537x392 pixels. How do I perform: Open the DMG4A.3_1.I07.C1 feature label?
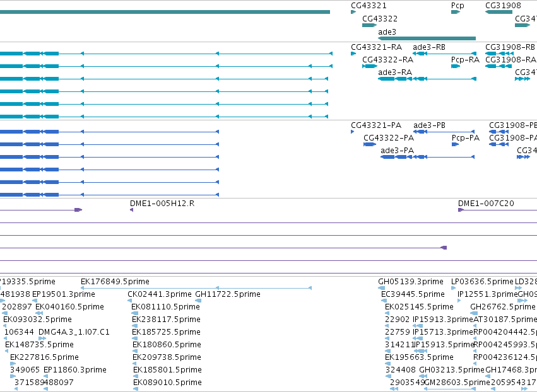click(x=74, y=331)
